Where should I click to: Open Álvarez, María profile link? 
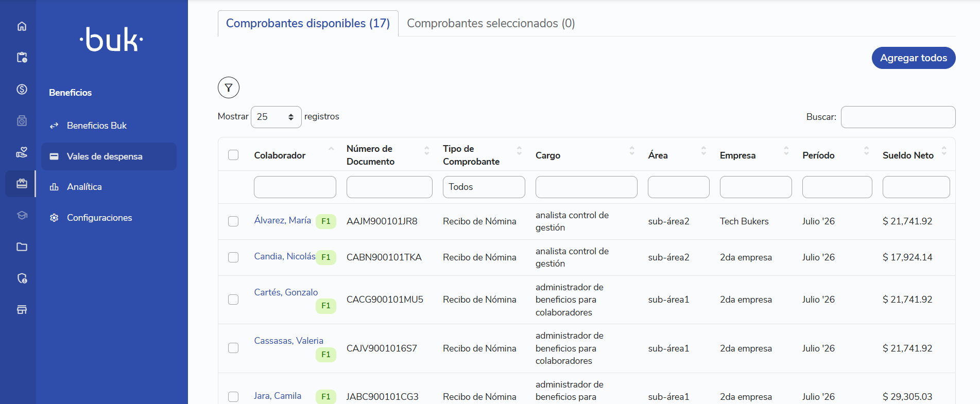pos(282,220)
